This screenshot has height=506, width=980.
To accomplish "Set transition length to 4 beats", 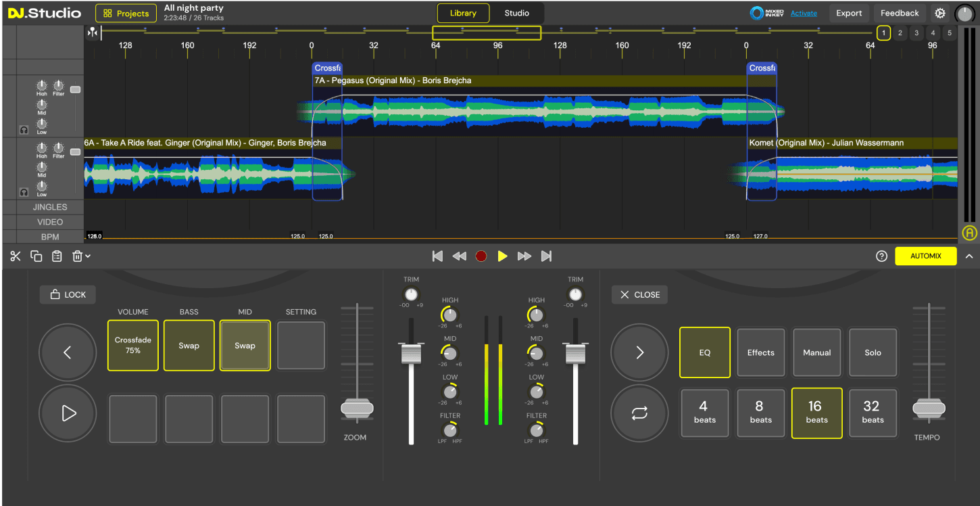I will 705,413.
